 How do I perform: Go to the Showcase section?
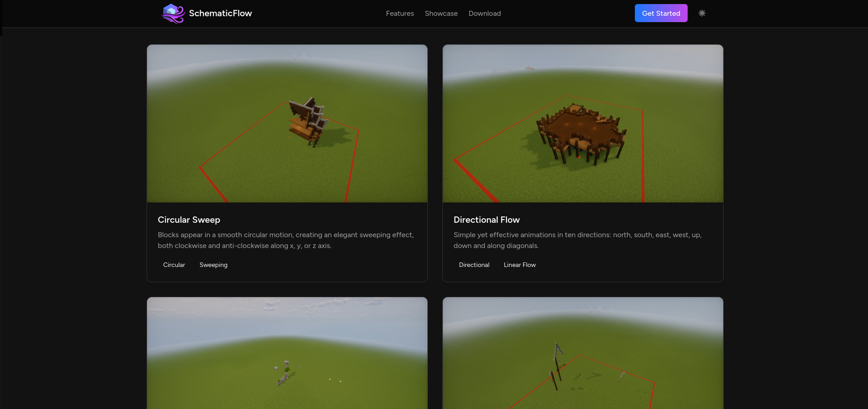(x=441, y=14)
